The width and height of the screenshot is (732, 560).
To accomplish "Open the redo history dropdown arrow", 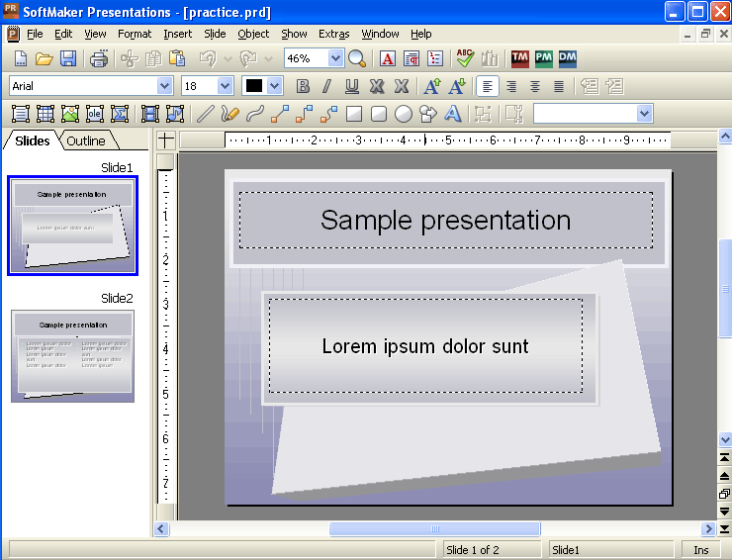I will (268, 58).
